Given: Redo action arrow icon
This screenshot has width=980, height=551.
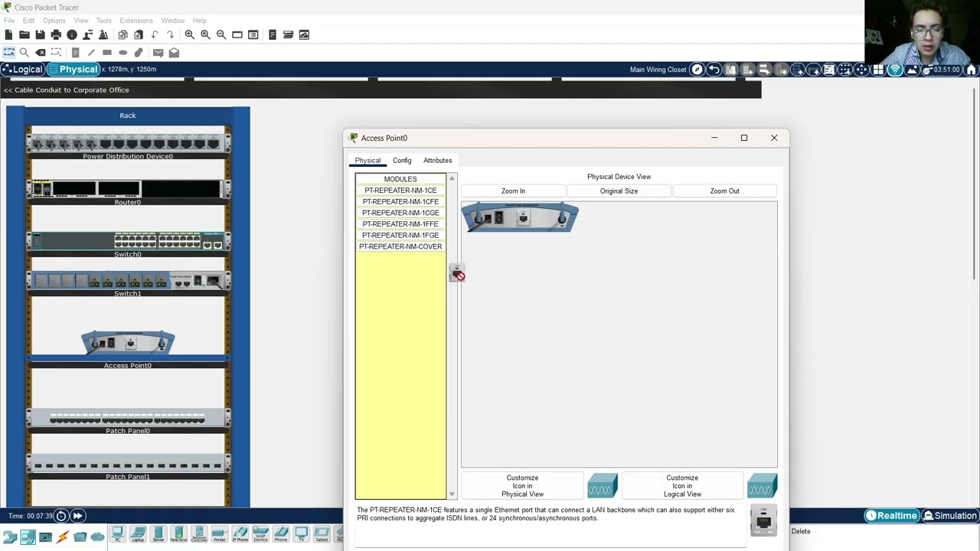Looking at the screenshot, I should pos(170,34).
